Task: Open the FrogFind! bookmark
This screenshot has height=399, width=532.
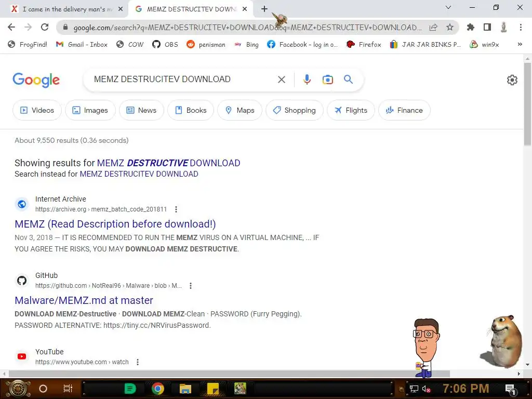Action: 28,45
